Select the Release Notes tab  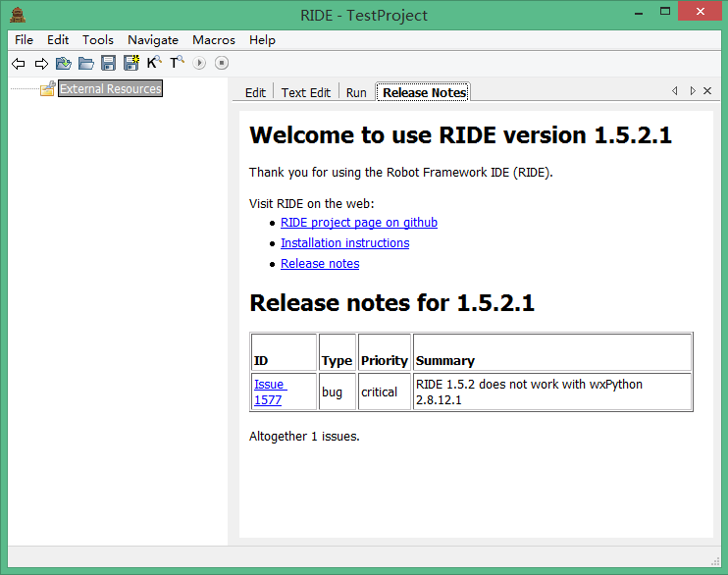[x=424, y=92]
